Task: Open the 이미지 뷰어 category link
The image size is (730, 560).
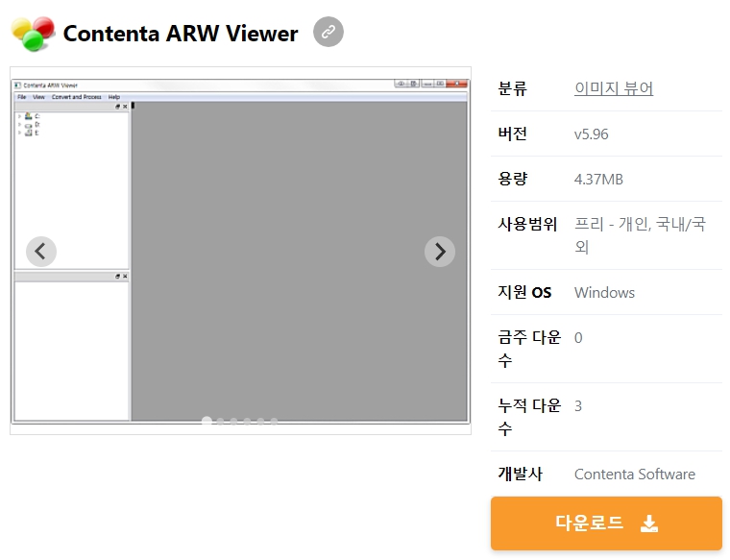Action: [x=614, y=88]
